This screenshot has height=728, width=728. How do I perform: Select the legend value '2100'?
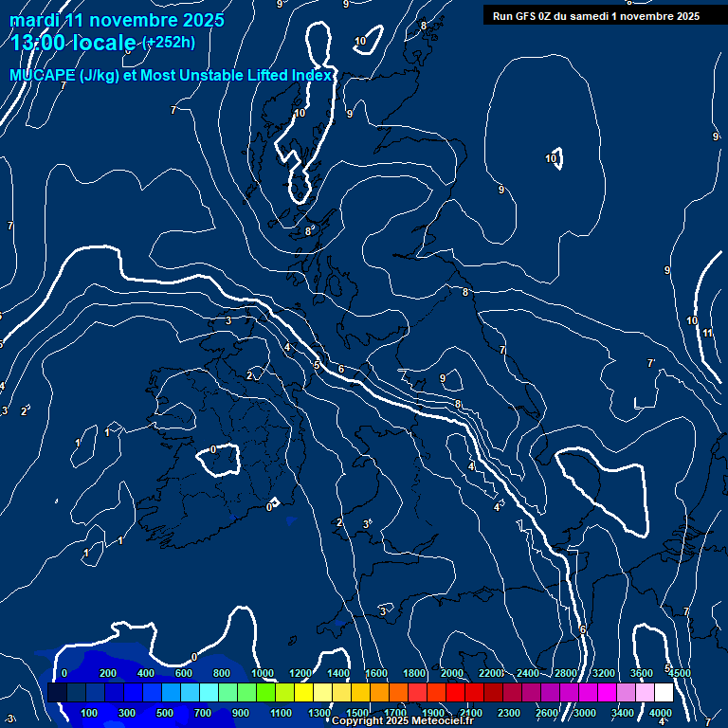(x=471, y=713)
